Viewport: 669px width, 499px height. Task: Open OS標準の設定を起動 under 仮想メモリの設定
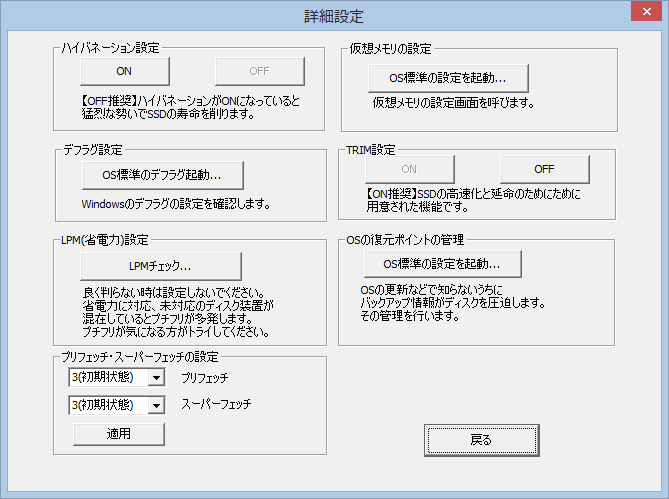[x=446, y=77]
